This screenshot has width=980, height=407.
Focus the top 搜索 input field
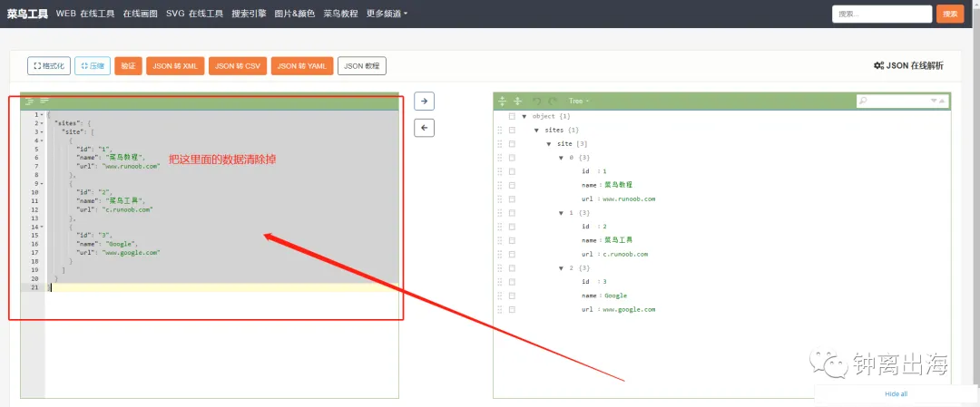click(882, 14)
